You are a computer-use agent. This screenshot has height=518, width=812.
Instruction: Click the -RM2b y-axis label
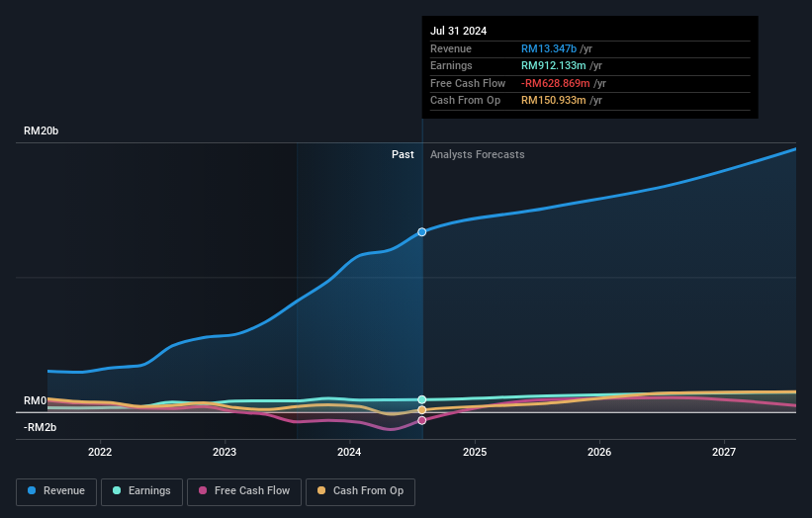pyautogui.click(x=40, y=427)
